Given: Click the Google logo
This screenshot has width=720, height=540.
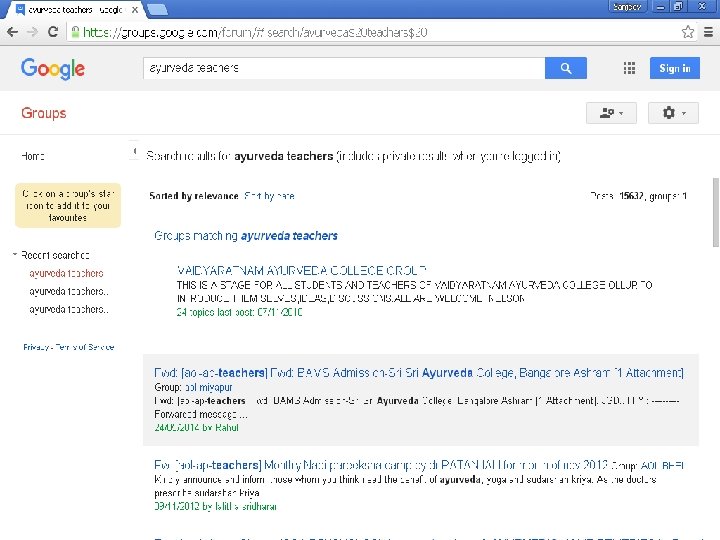Looking at the screenshot, I should (53, 69).
